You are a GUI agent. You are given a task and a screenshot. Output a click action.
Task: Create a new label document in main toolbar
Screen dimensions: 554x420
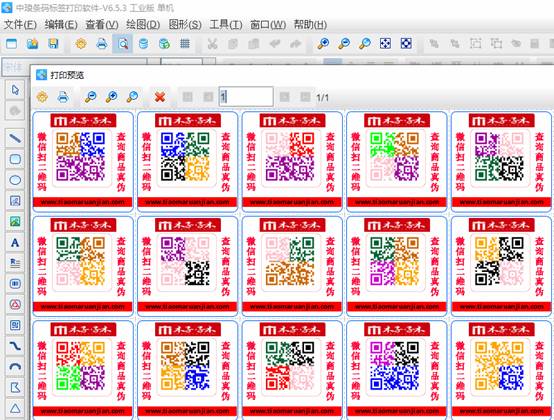click(11, 44)
